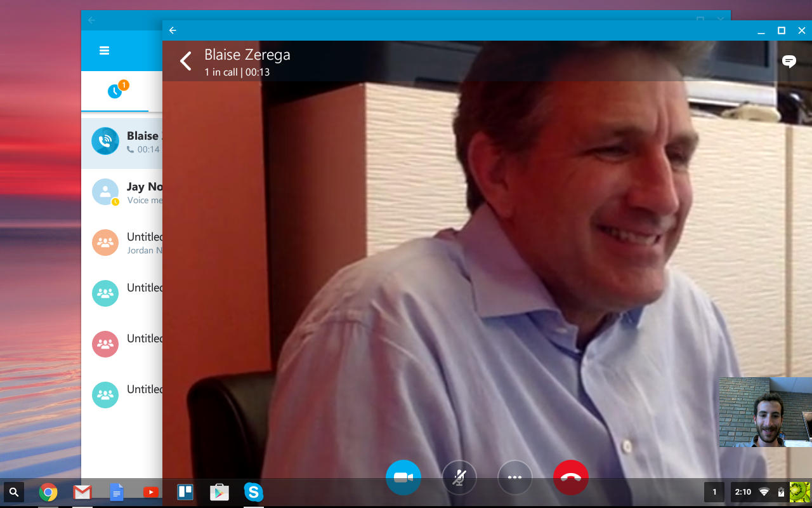Go back using the white chevron beside Blaise Zerega

[x=185, y=61]
